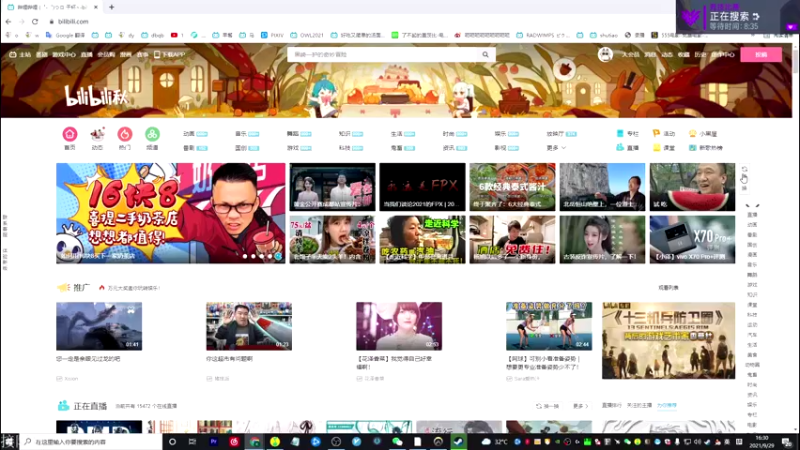Image resolution: width=800 pixels, height=450 pixels.
Task: Select the 动画 category link
Action: click(x=189, y=134)
